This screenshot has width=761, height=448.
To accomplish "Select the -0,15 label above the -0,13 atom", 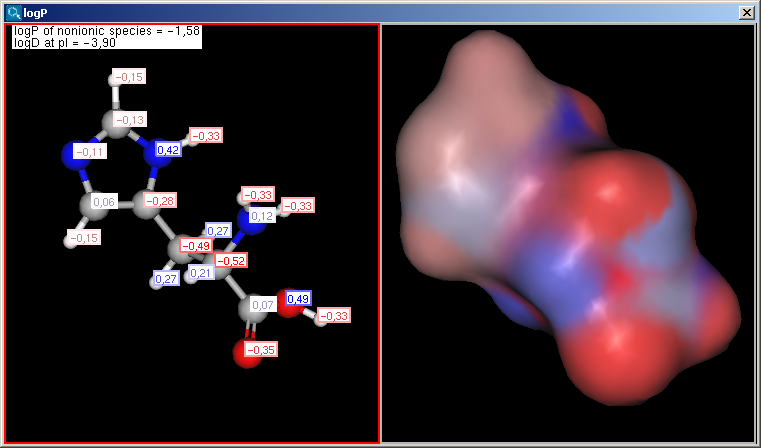I will 129,77.
